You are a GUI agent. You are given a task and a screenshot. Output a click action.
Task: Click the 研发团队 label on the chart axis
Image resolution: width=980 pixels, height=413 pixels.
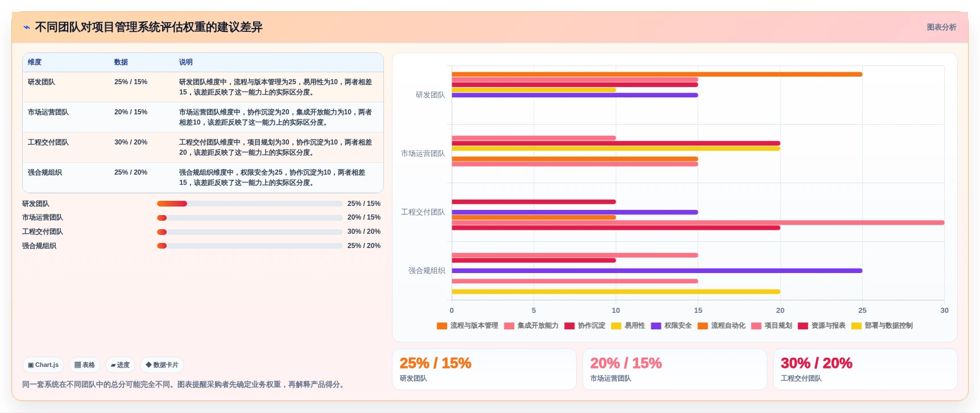(x=430, y=95)
